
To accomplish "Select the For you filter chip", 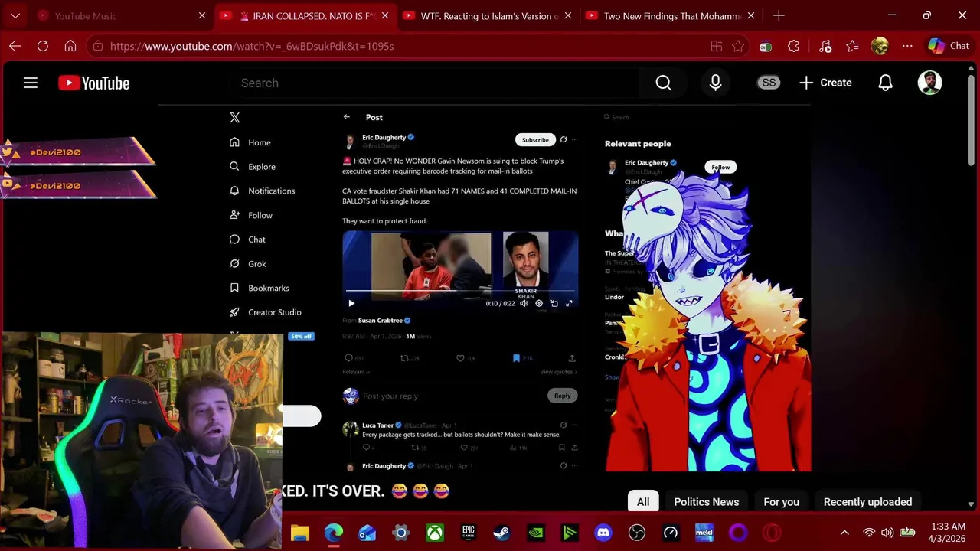I will click(781, 502).
